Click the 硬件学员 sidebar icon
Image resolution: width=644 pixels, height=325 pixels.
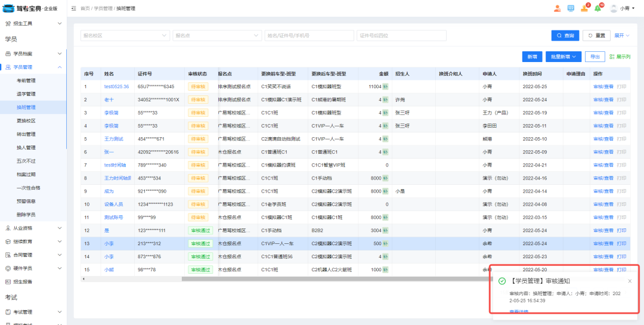click(8, 268)
